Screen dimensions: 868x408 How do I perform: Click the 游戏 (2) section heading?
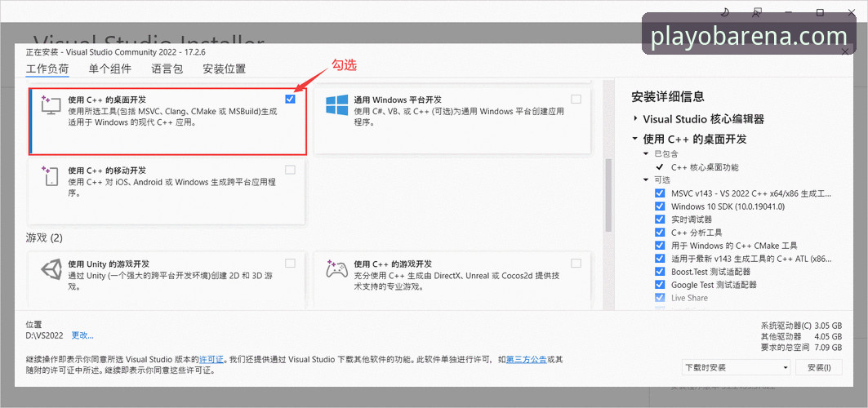coord(44,238)
